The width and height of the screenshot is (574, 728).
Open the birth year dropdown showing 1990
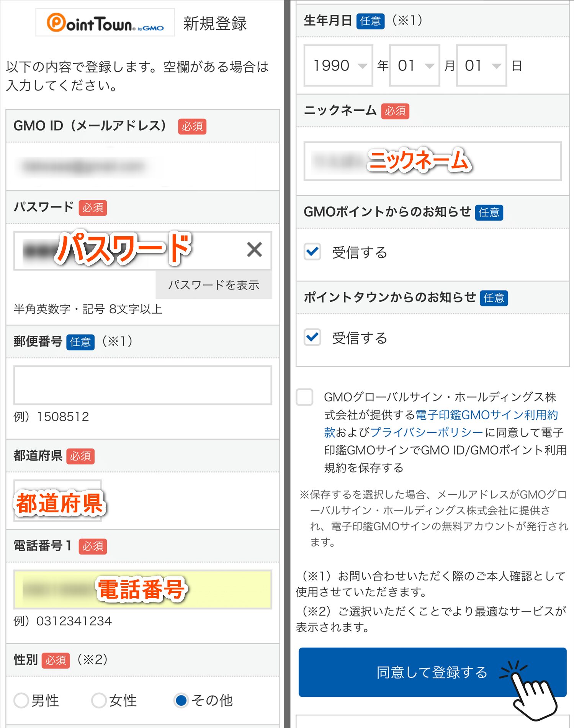(338, 65)
